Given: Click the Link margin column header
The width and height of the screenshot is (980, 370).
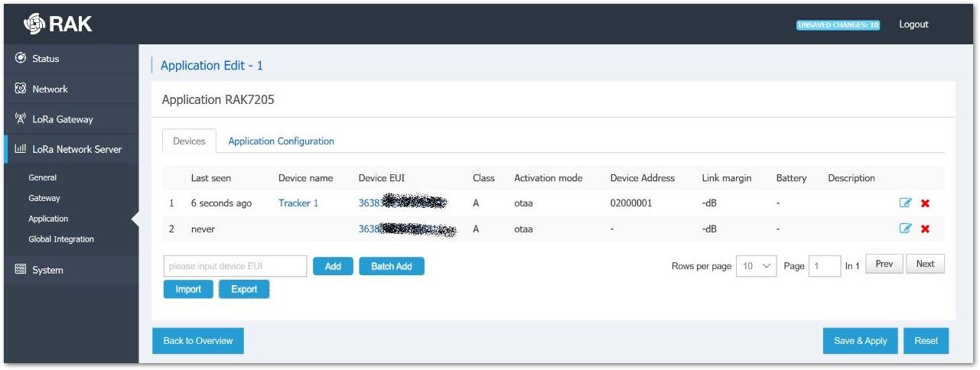Looking at the screenshot, I should click(727, 178).
